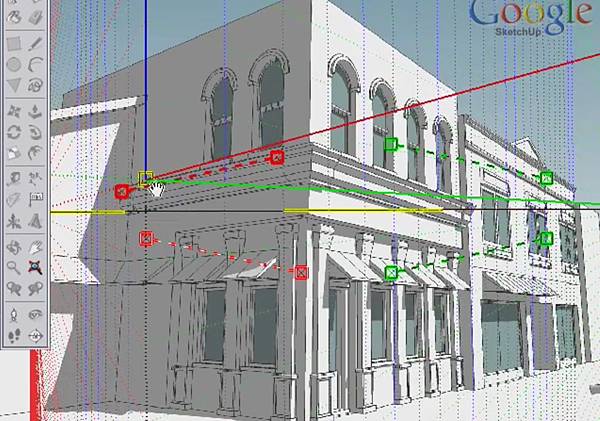Select the Eraser tool
600x421 pixels.
point(35,17)
